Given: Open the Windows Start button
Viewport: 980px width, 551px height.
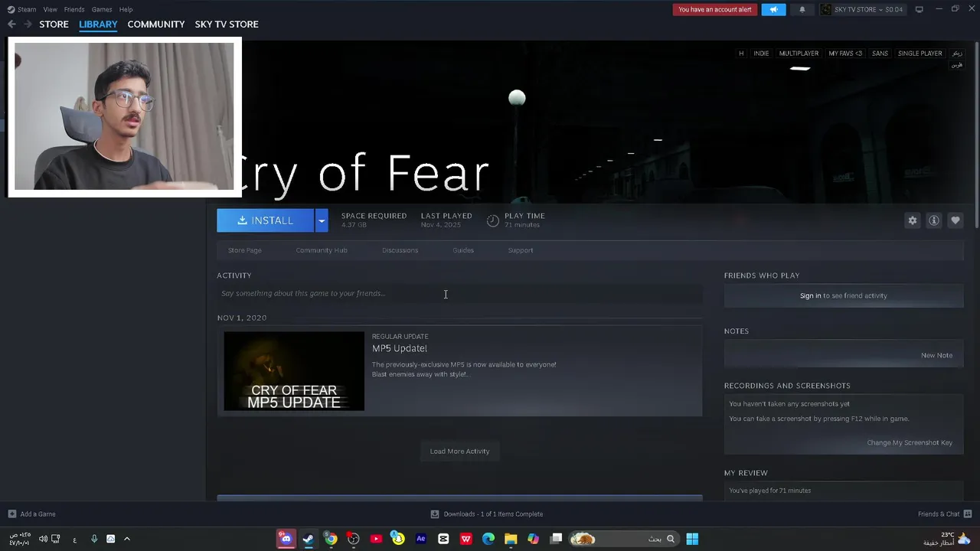Looking at the screenshot, I should [692, 539].
